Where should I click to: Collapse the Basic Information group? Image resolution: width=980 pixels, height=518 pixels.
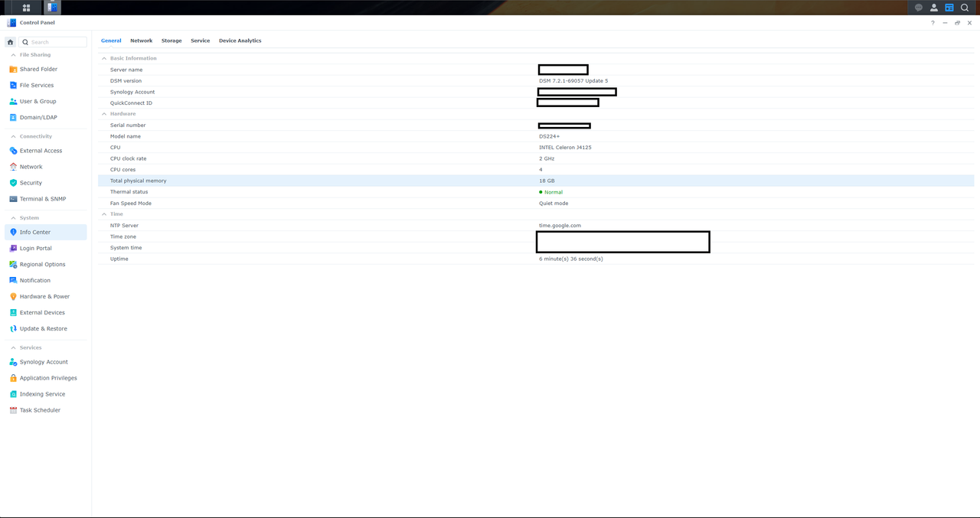pyautogui.click(x=104, y=58)
